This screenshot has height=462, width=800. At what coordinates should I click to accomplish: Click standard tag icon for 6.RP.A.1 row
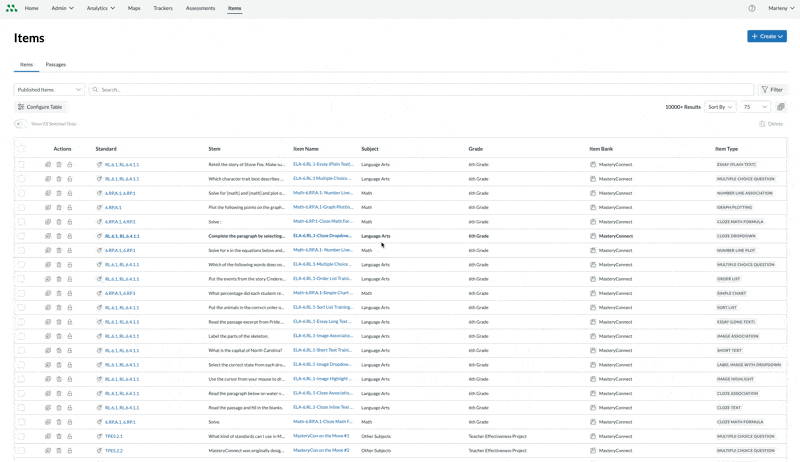[99, 207]
